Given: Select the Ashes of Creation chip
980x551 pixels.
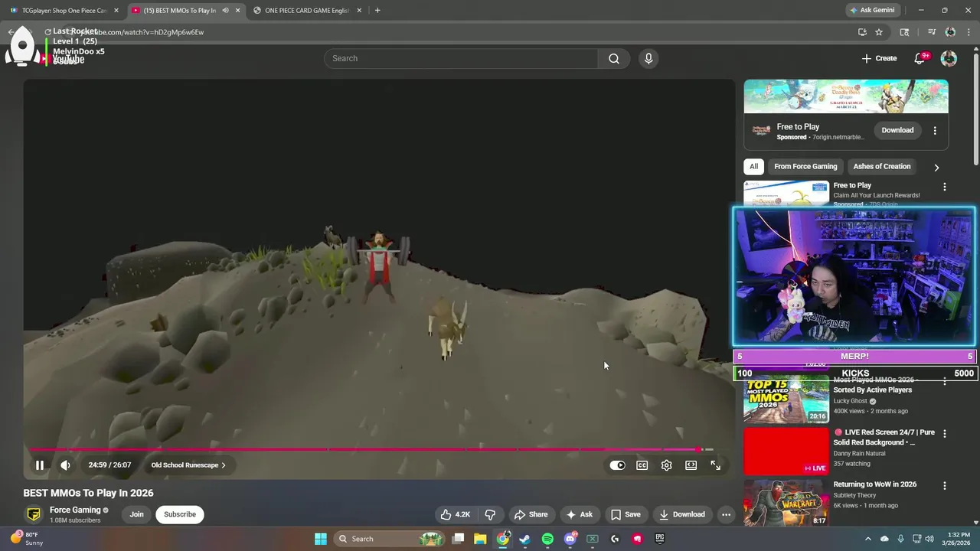Looking at the screenshot, I should tap(882, 166).
